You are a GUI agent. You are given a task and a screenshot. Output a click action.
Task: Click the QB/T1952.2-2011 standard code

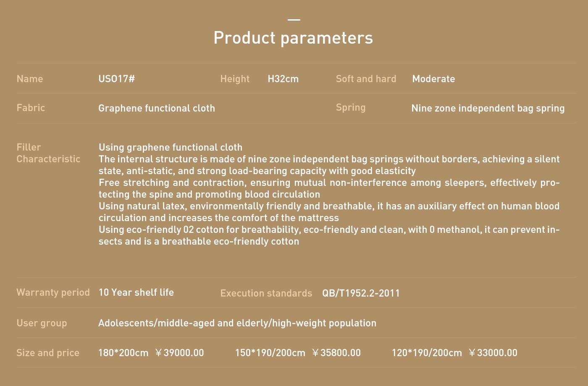(361, 293)
